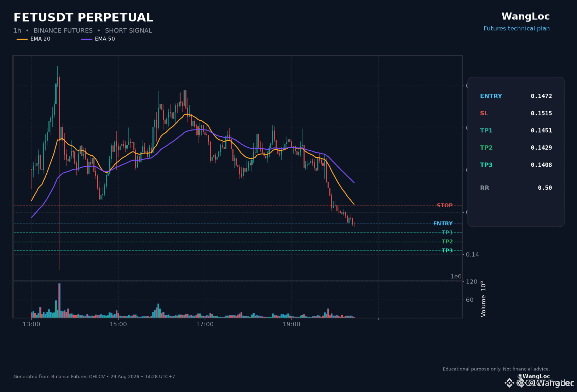Click the SL label in the plan panel
The height and width of the screenshot is (392, 577).
click(x=484, y=114)
